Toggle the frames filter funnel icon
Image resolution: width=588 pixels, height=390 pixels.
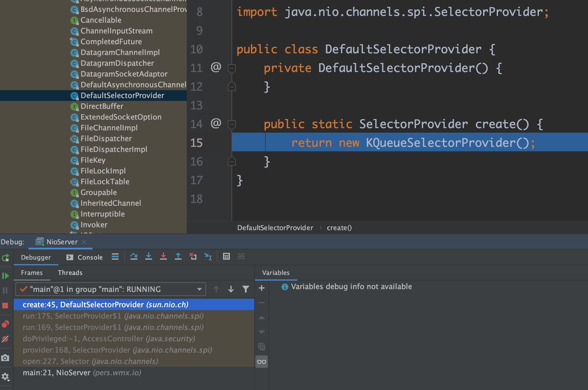tap(245, 289)
